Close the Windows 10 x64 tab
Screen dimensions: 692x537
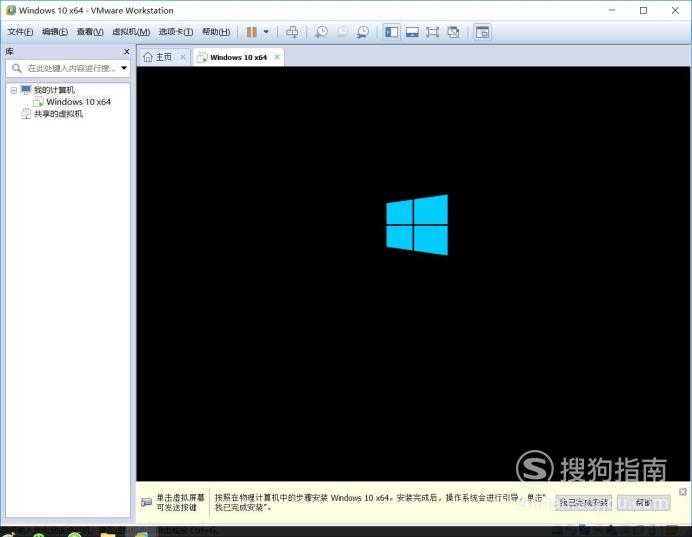(x=277, y=57)
